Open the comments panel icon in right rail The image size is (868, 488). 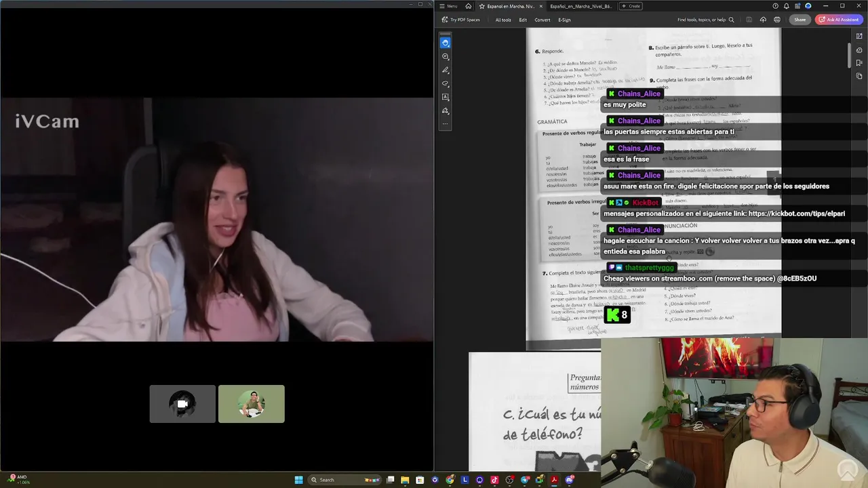(859, 50)
